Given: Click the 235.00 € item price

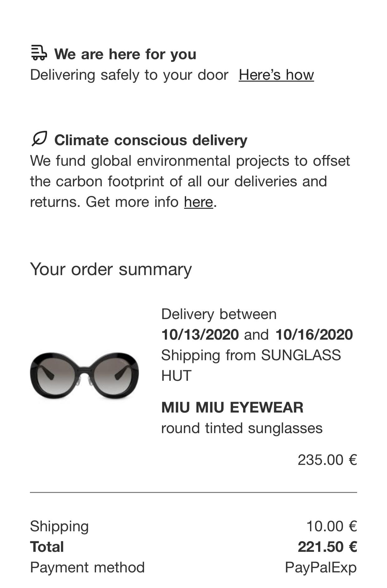Looking at the screenshot, I should (x=327, y=460).
